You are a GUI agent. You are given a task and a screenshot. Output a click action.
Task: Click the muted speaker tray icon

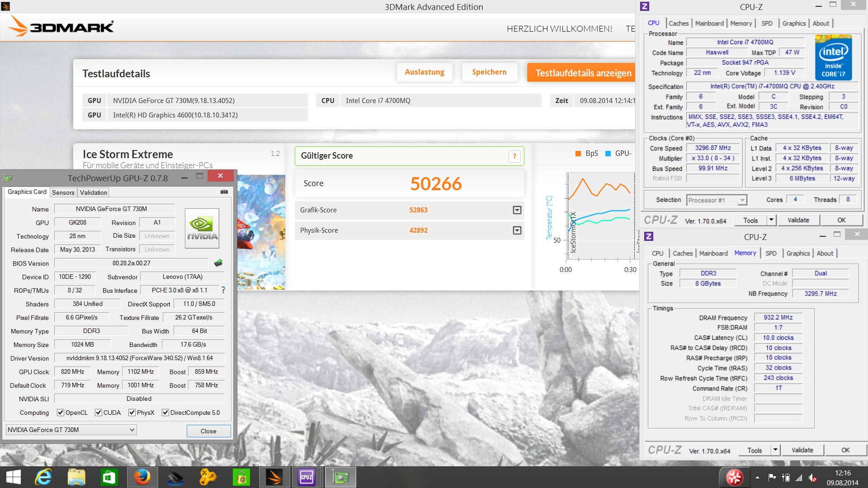(812, 478)
